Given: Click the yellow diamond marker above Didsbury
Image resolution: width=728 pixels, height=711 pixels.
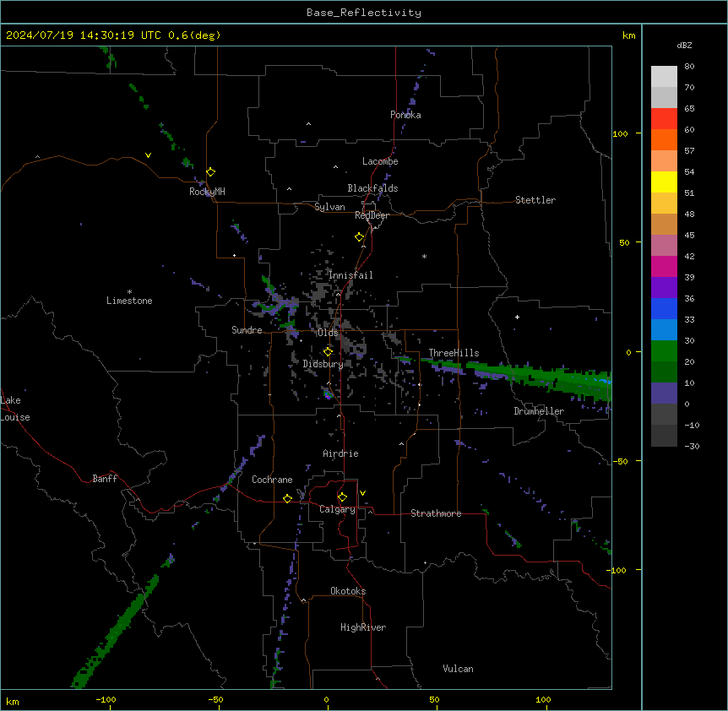Looking at the screenshot, I should (x=328, y=351).
